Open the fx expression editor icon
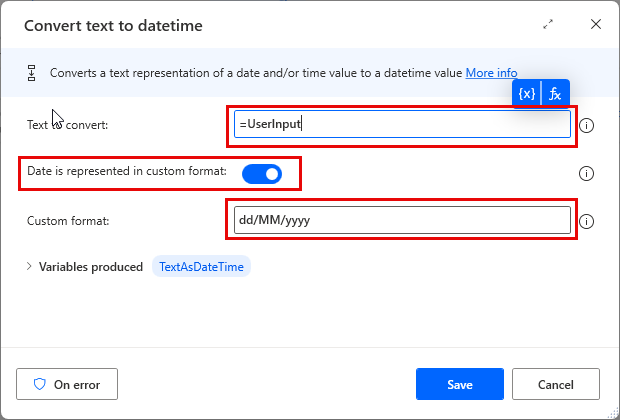This screenshot has height=420, width=620. 556,94
